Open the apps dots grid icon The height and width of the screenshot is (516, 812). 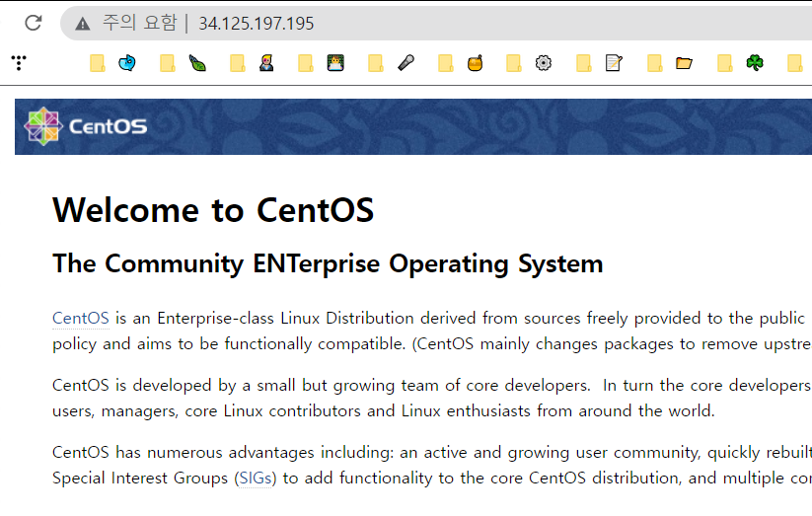19,63
